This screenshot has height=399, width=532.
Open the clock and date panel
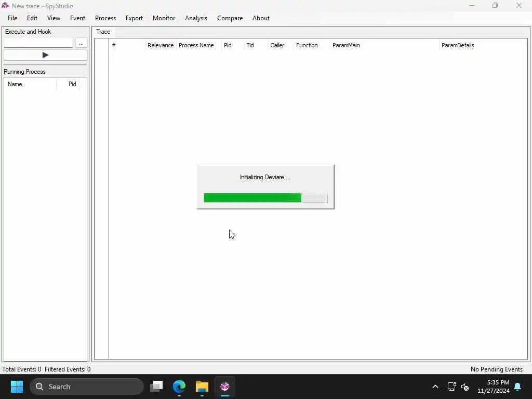coord(494,387)
